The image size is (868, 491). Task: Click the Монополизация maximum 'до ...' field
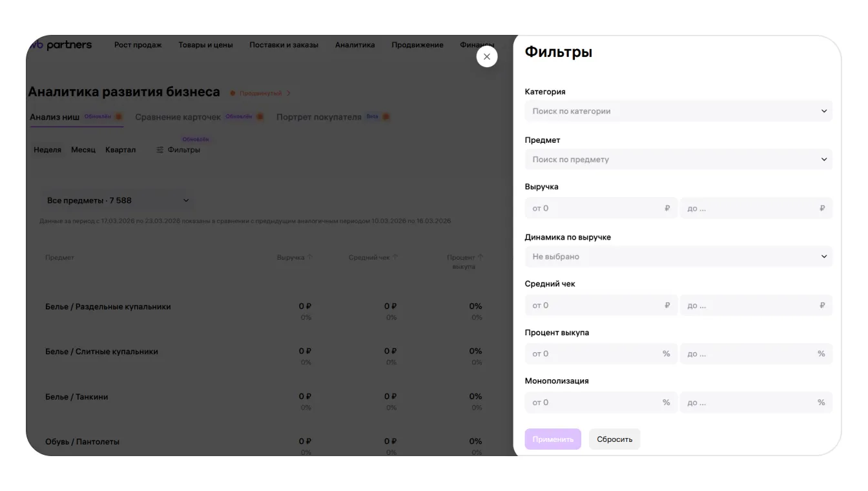pos(749,402)
